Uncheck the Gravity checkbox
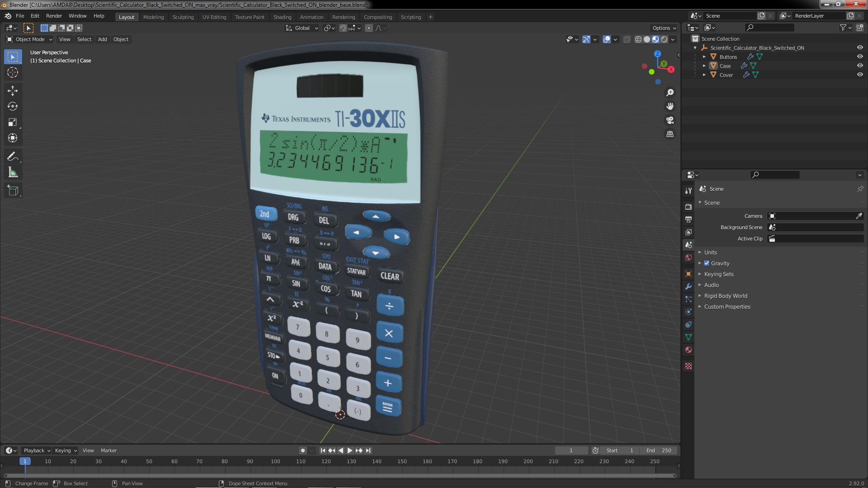Image resolution: width=868 pixels, height=488 pixels. point(707,263)
